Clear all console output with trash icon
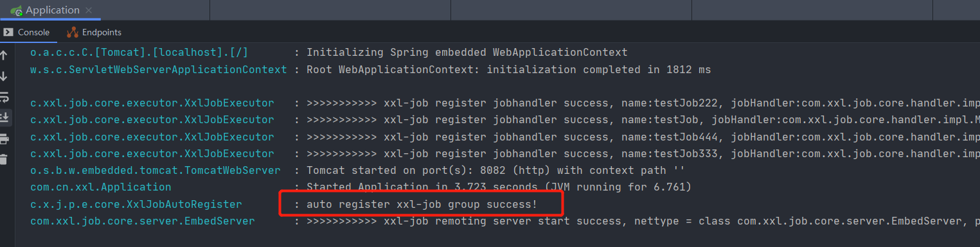 (x=5, y=160)
